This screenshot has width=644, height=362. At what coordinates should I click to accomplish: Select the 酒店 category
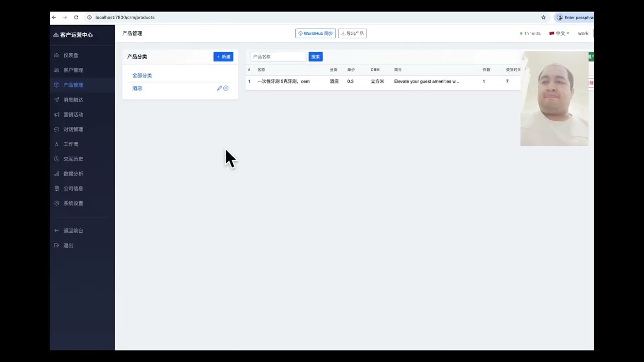(137, 88)
